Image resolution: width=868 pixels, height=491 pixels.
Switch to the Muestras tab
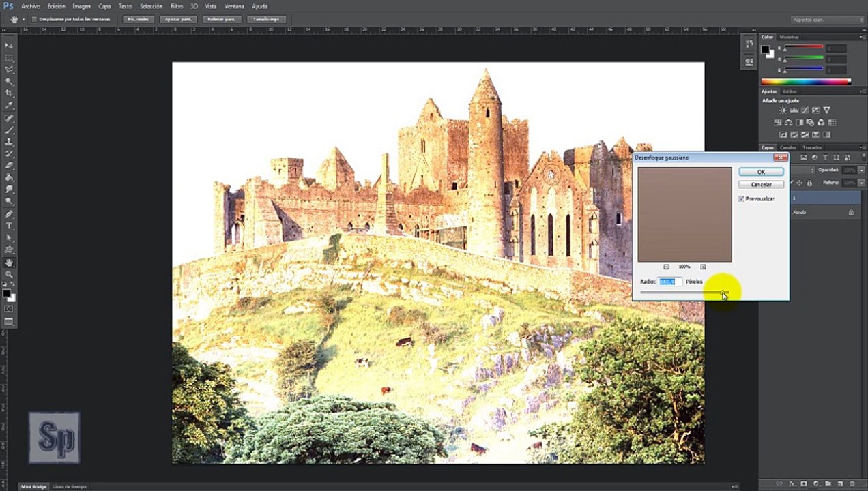789,37
